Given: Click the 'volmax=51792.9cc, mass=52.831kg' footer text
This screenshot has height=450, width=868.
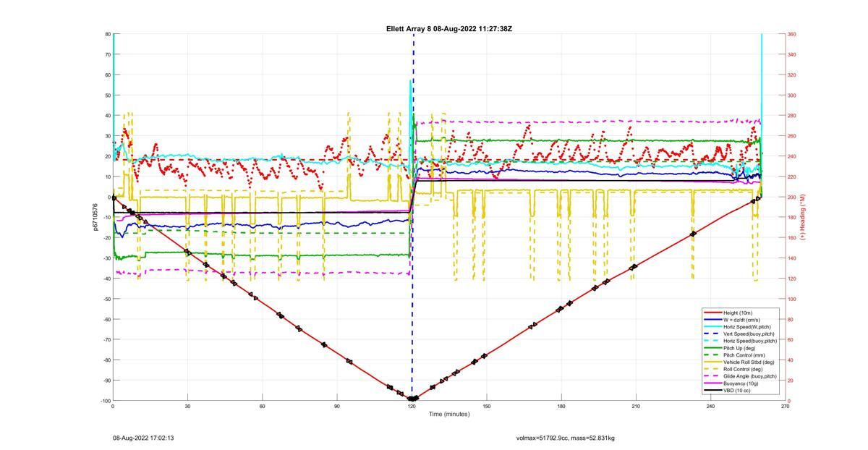Looking at the screenshot, I should [x=566, y=438].
